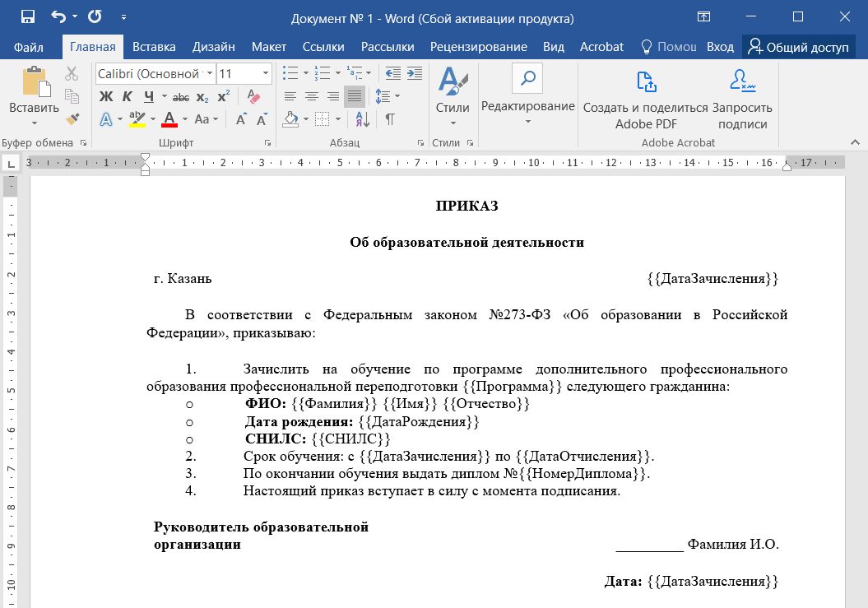Image resolution: width=868 pixels, height=608 pixels.
Task: Decrease paragraph indent
Action: [393, 73]
